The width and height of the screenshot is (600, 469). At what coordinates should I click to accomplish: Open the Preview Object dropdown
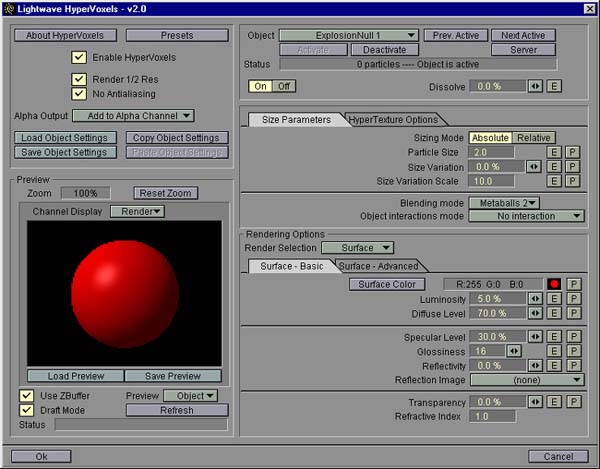coord(191,396)
